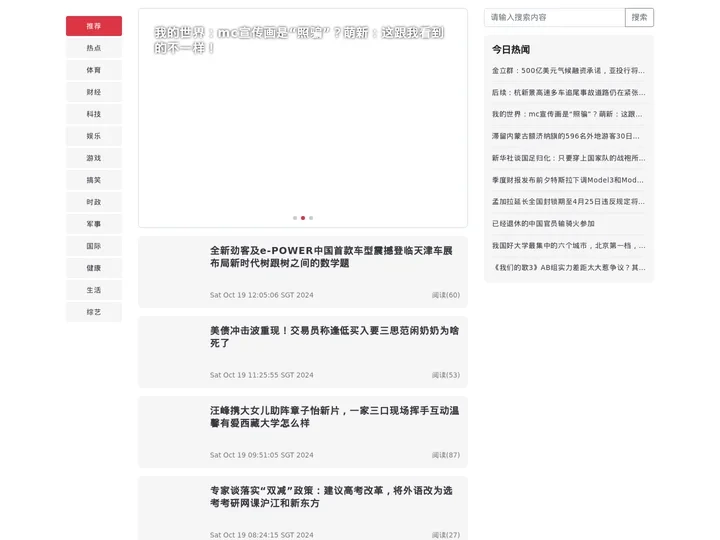This screenshot has width=720, height=540.
Task: Open hot news 季度财报发布前夕特斯拉下调Model3
Action: click(x=568, y=180)
